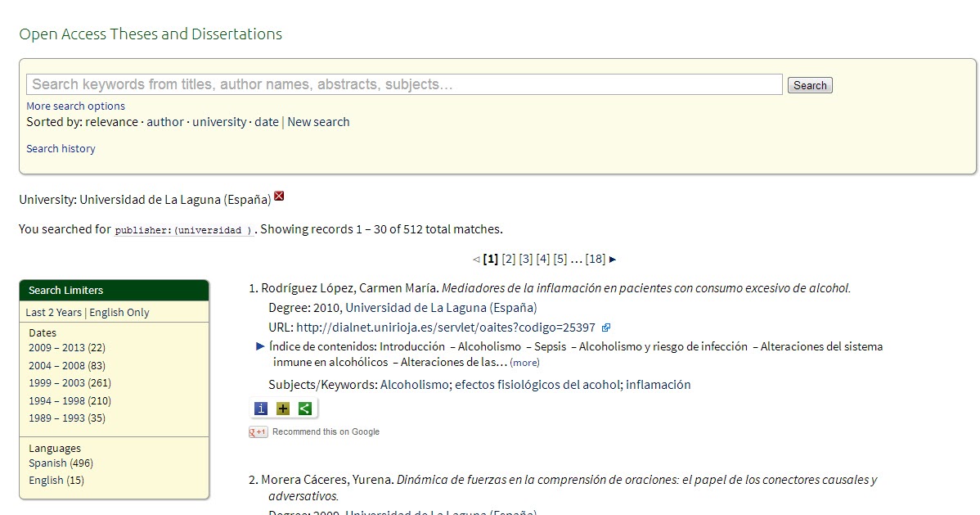Viewport: 980px width, 515px height.
Task: Open More search options
Action: tap(75, 106)
